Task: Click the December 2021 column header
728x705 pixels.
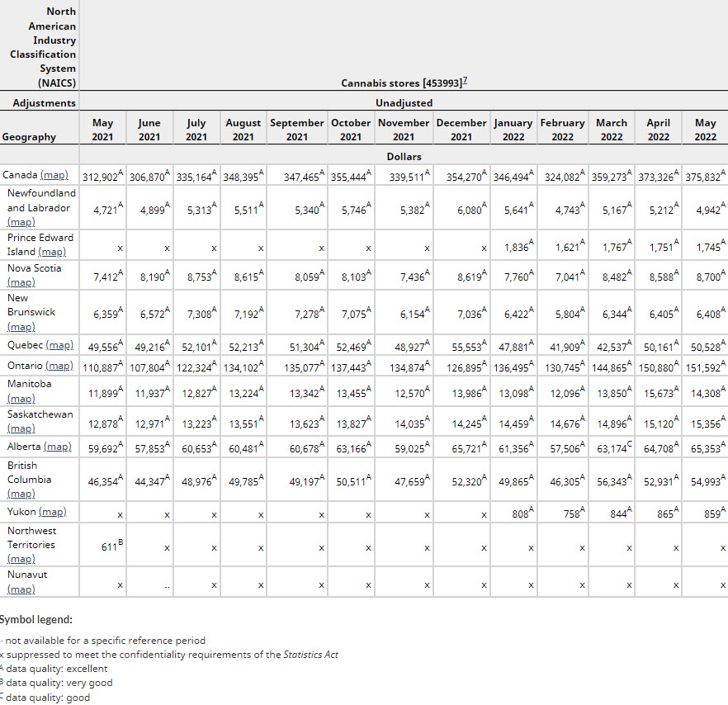Action: pyautogui.click(x=461, y=130)
